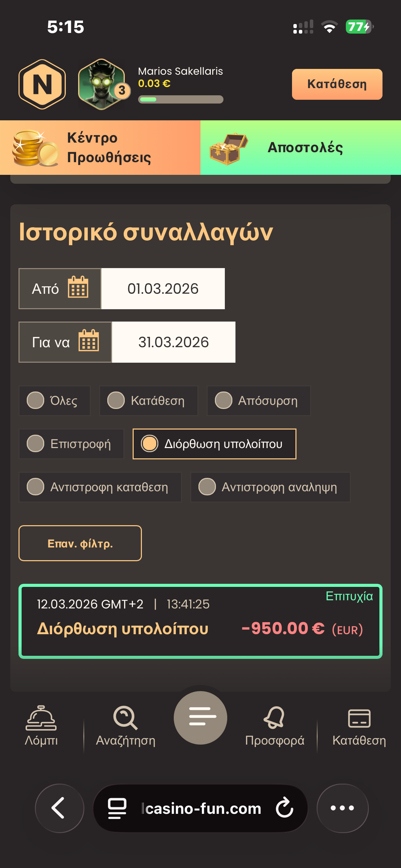Open the Αναζήτηση search icon
The image size is (401, 868).
(125, 719)
